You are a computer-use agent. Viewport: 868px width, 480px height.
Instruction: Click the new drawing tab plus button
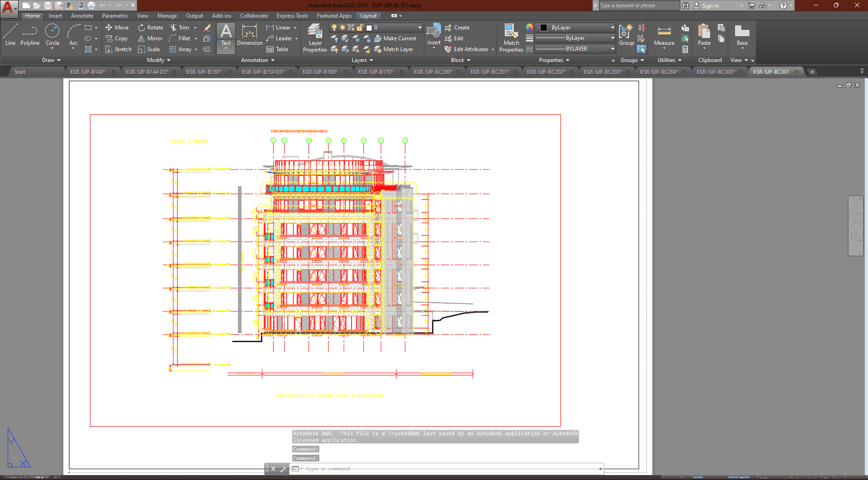point(812,72)
